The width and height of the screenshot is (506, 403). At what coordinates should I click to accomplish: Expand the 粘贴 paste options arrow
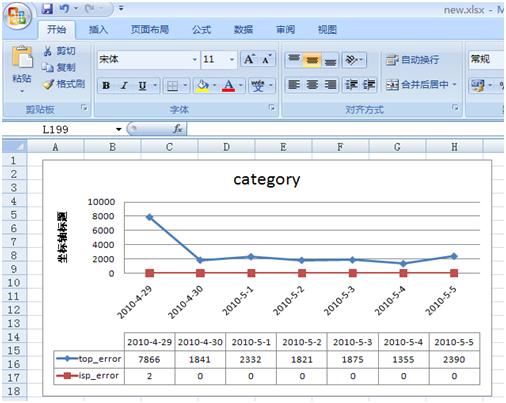(22, 91)
